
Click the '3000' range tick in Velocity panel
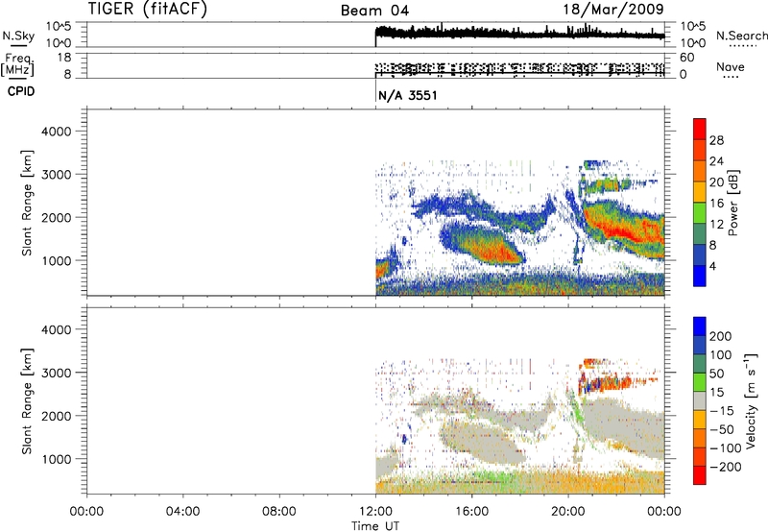[x=57, y=373]
